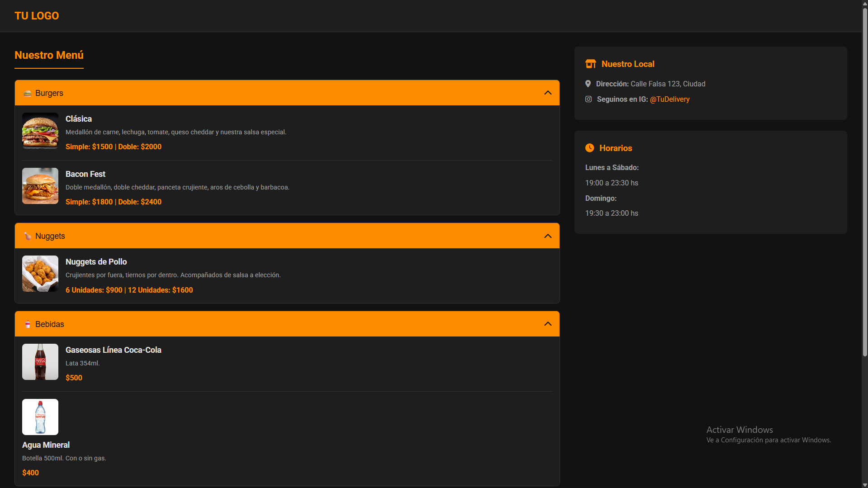Click the scroll down arrow on page scrollbar
This screenshot has height=488, width=868.
pos(864,484)
